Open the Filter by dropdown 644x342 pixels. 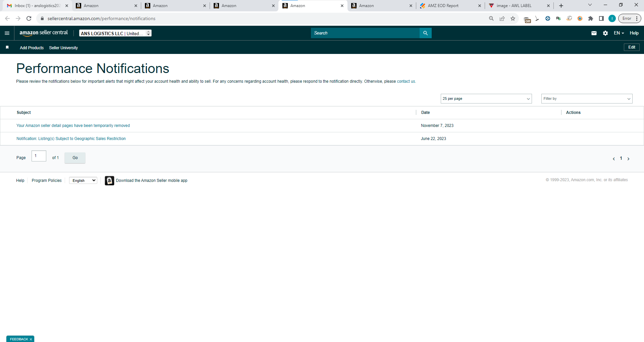click(587, 99)
